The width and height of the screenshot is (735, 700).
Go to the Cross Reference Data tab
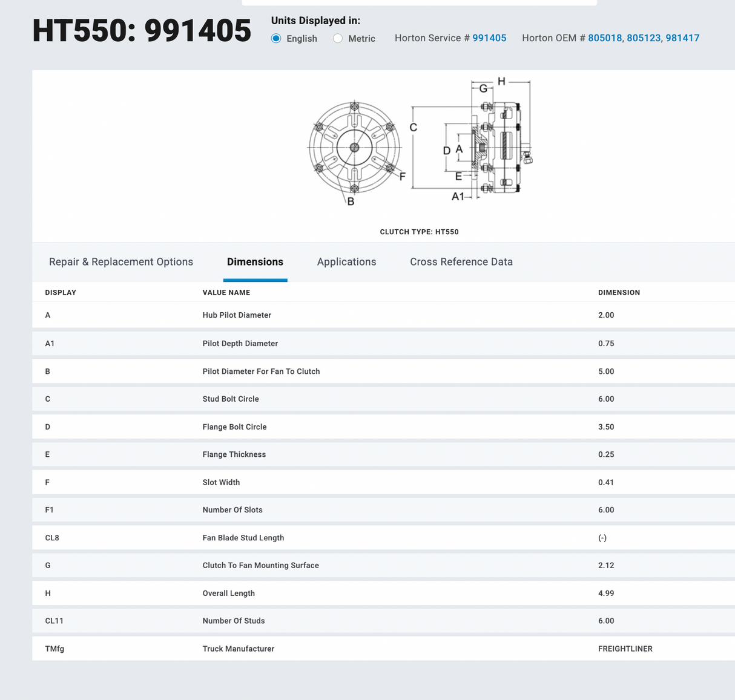(461, 262)
